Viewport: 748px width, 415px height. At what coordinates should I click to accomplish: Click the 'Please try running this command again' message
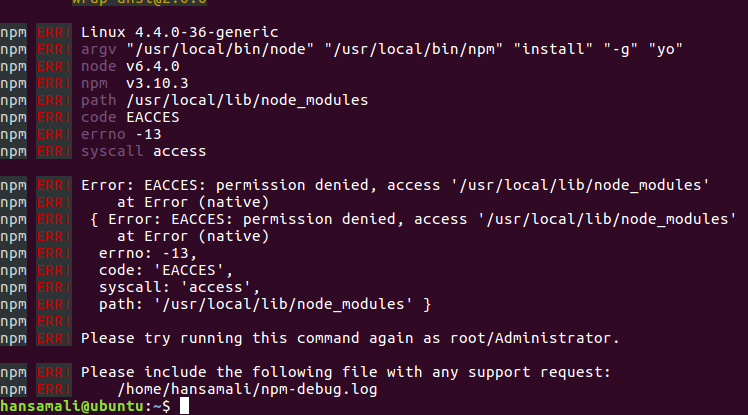point(350,338)
